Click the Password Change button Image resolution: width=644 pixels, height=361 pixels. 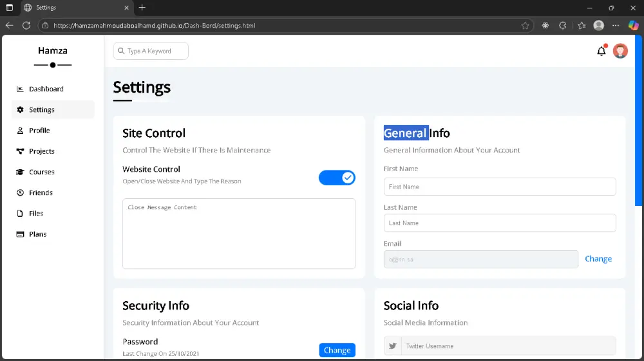(x=337, y=350)
